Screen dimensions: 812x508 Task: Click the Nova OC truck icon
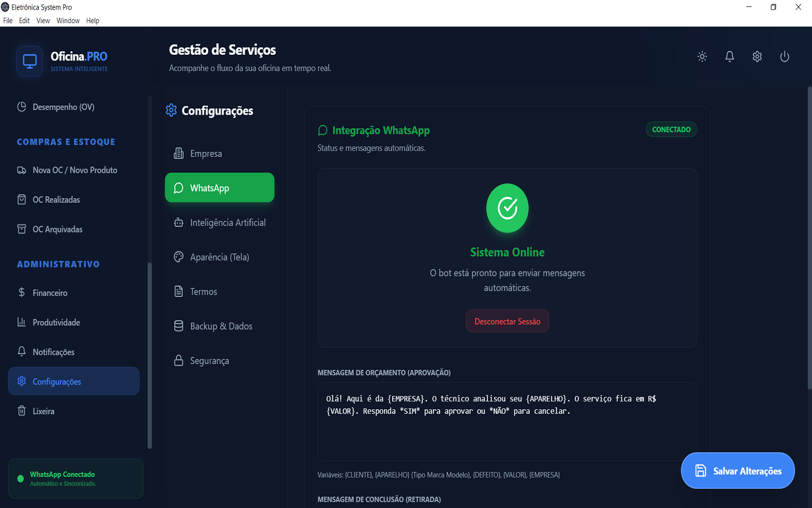pyautogui.click(x=21, y=170)
